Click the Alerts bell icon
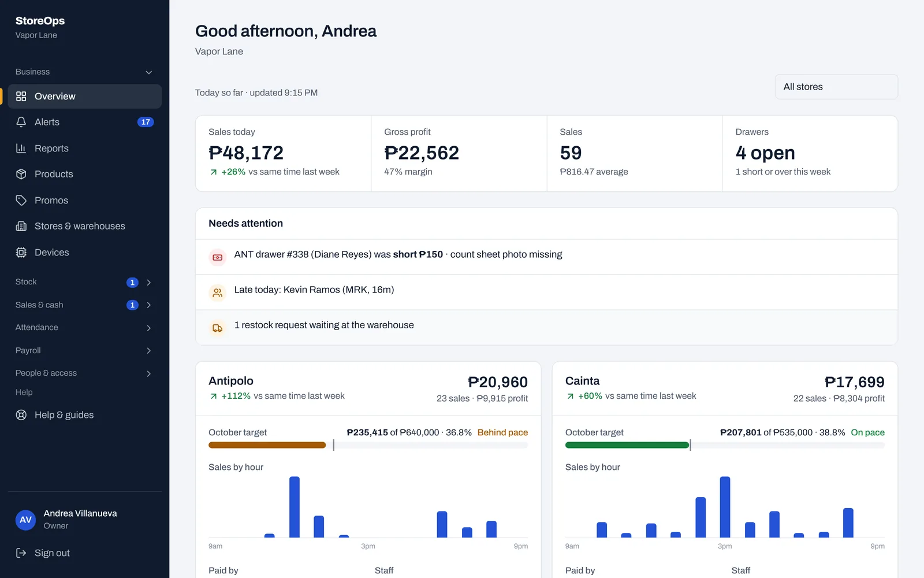This screenshot has width=924, height=578. (21, 122)
